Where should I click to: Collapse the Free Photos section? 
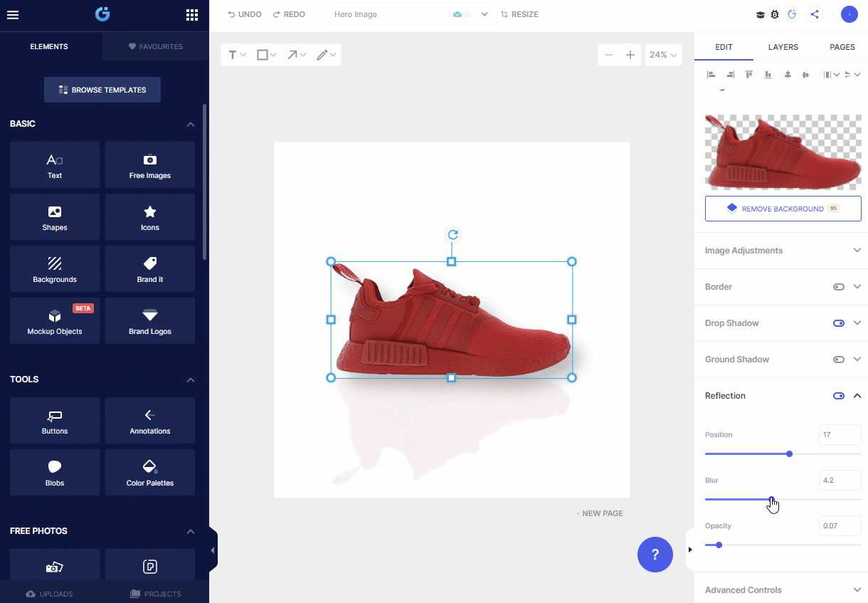(x=190, y=531)
